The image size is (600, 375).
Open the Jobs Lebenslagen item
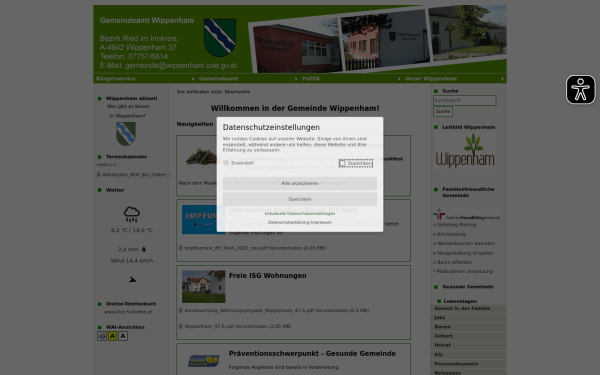coord(468,318)
